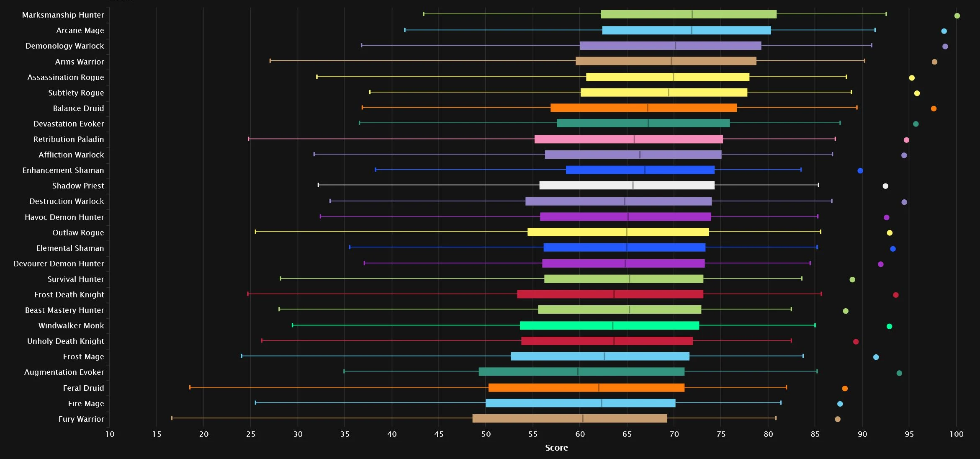Click the Marksmanship Hunter outlier dot
The image size is (980, 459).
click(x=957, y=16)
